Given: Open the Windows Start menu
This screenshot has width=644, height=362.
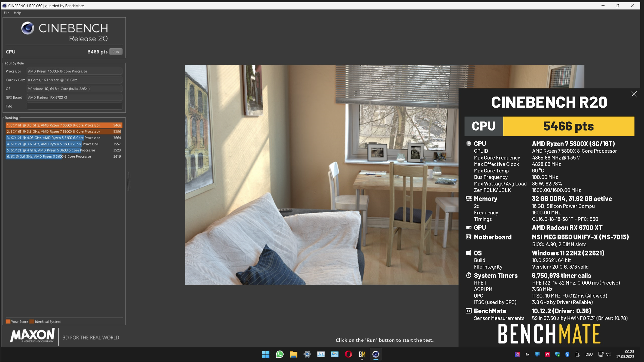Looking at the screenshot, I should [x=266, y=354].
